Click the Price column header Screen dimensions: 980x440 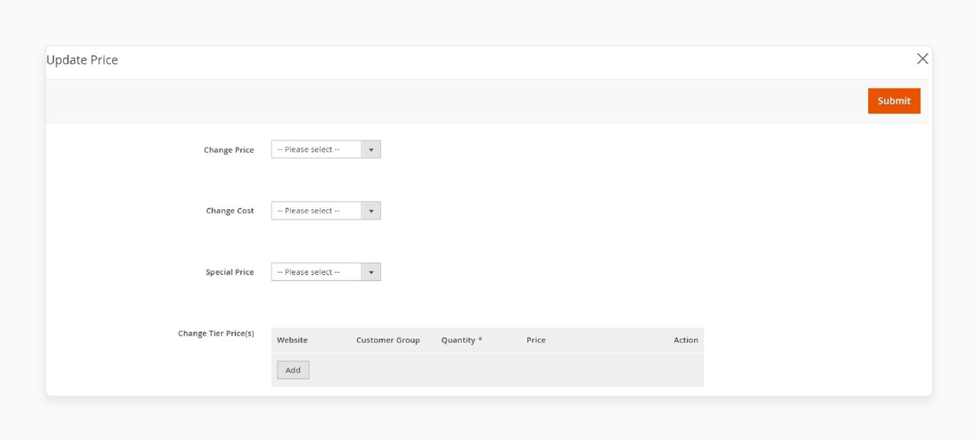pos(536,340)
